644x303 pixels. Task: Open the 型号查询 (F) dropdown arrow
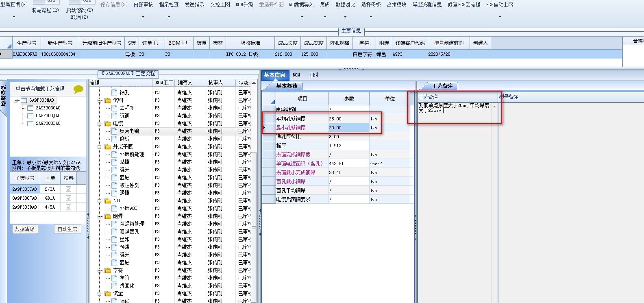pos(14,17)
